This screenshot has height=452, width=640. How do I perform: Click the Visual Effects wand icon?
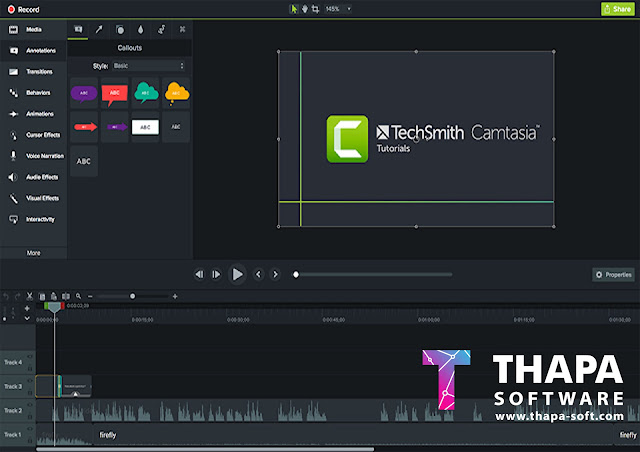[13, 198]
